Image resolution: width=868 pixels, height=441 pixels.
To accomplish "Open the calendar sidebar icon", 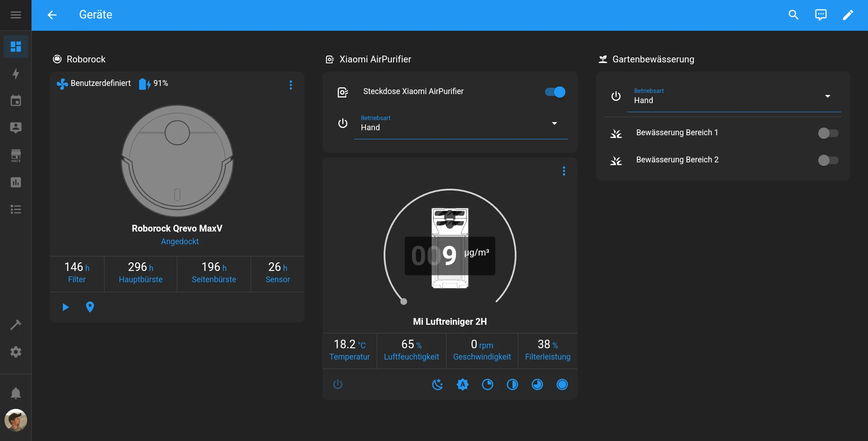I will (x=16, y=100).
